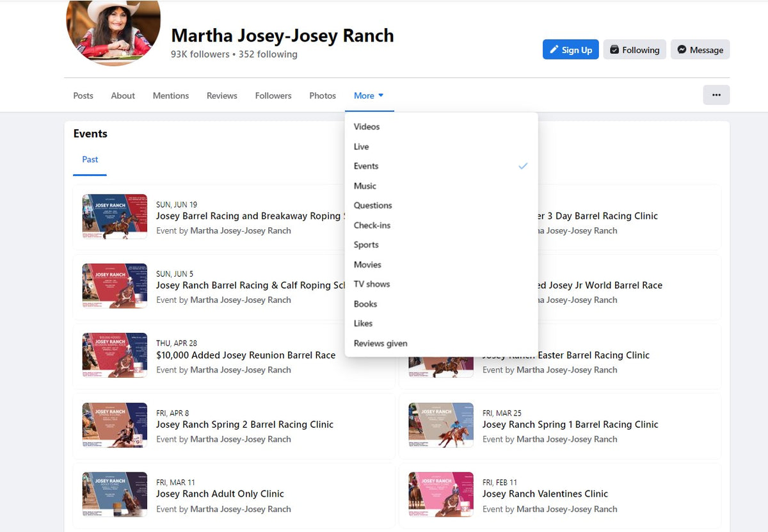768x532 pixels.
Task: Message the Martha Josey-Josey Ranch page
Action: click(x=700, y=50)
